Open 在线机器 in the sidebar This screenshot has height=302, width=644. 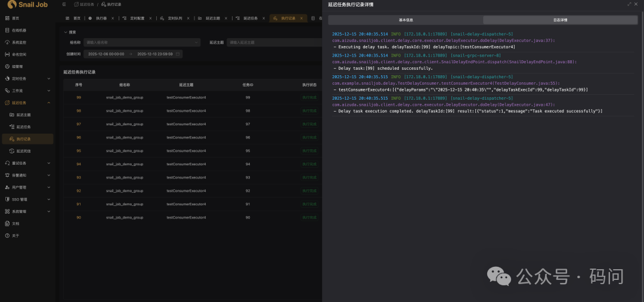click(x=18, y=30)
